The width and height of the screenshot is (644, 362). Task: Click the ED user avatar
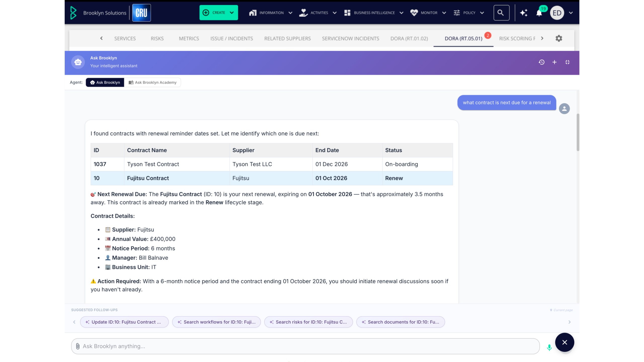(557, 13)
